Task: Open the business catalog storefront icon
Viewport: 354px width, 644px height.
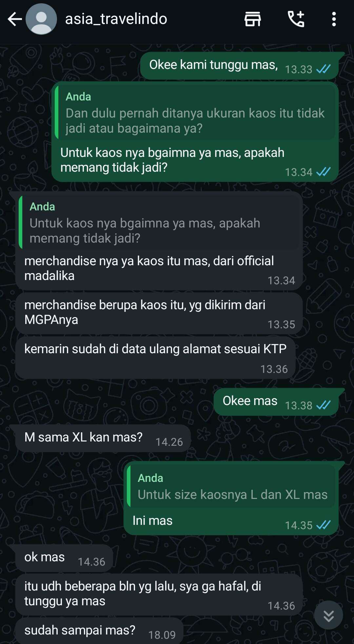Action: tap(253, 19)
